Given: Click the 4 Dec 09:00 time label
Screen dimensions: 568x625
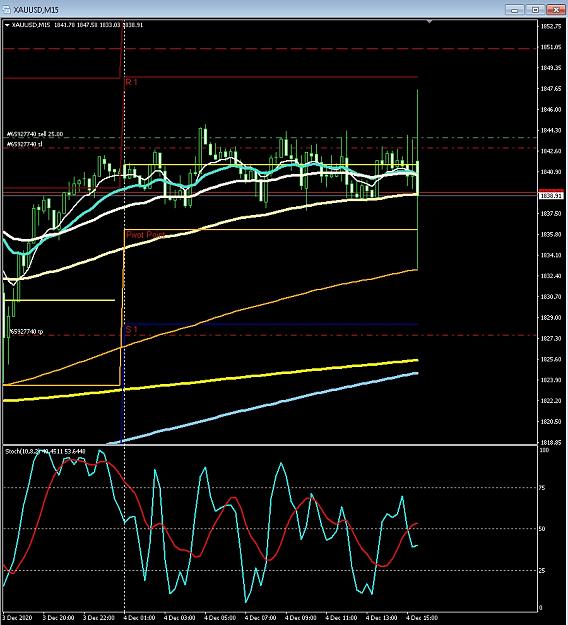Looking at the screenshot, I should pos(301,618).
